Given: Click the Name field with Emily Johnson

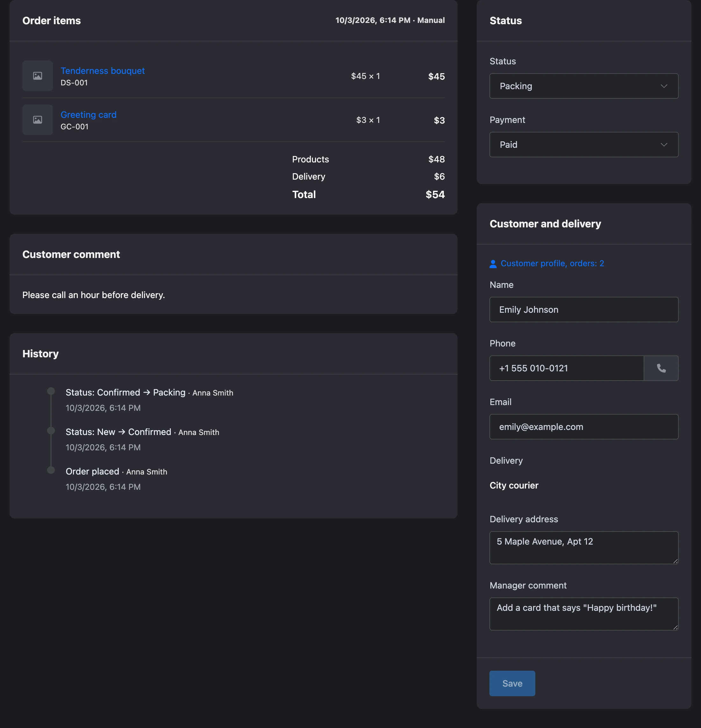Looking at the screenshot, I should (583, 310).
